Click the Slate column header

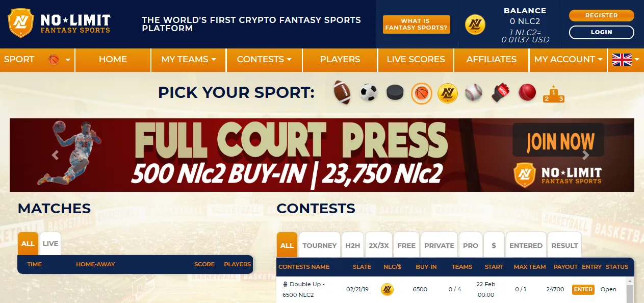[362, 267]
